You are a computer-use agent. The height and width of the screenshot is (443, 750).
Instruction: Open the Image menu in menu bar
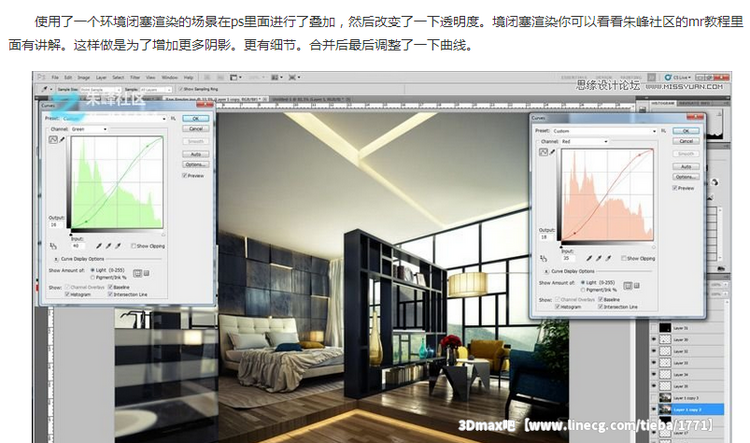pos(87,76)
